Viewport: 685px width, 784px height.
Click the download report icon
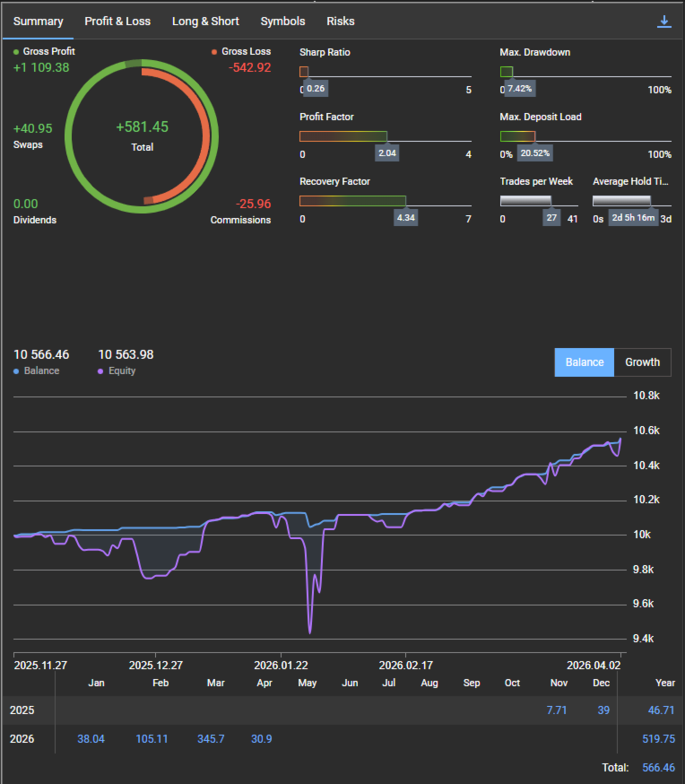click(x=664, y=22)
